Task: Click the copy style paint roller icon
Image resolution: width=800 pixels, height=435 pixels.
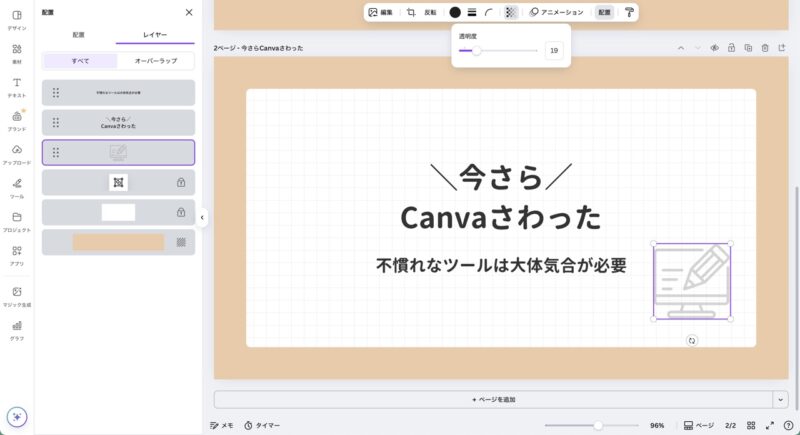Action: point(630,12)
